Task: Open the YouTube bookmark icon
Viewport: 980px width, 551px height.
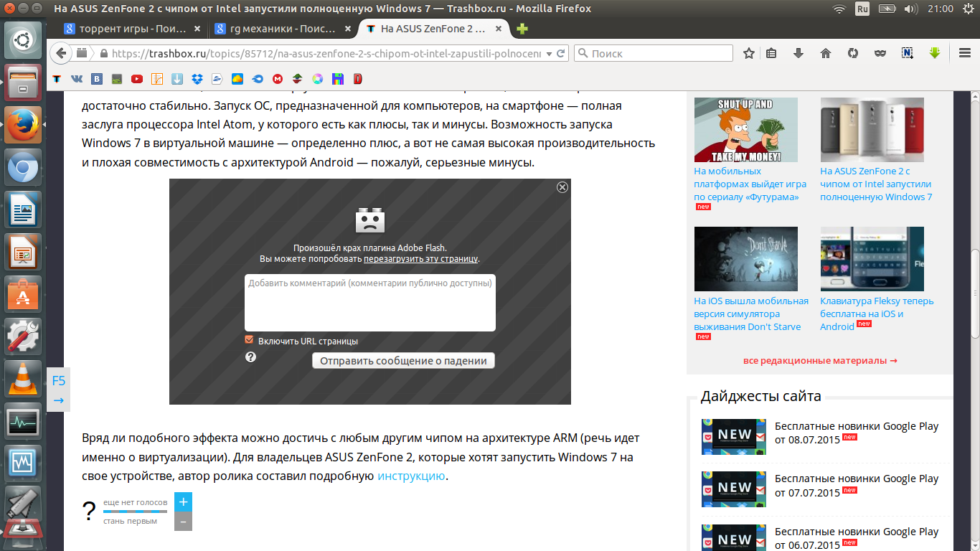Action: (x=136, y=79)
